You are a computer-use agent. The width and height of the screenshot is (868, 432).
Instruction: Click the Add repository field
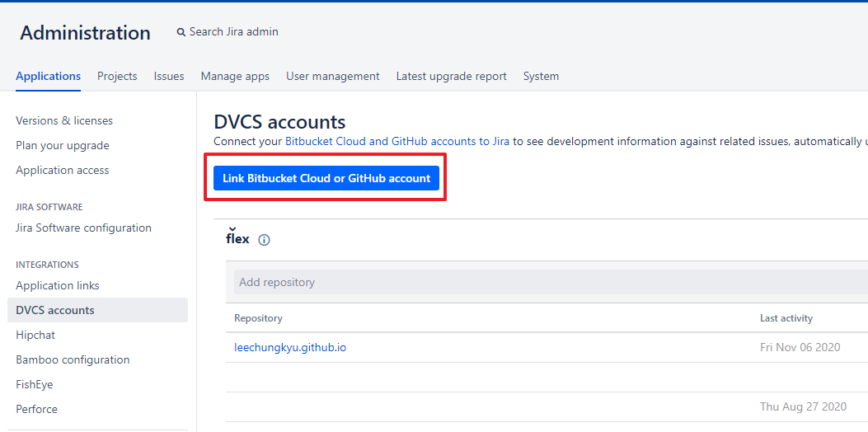tap(551, 282)
